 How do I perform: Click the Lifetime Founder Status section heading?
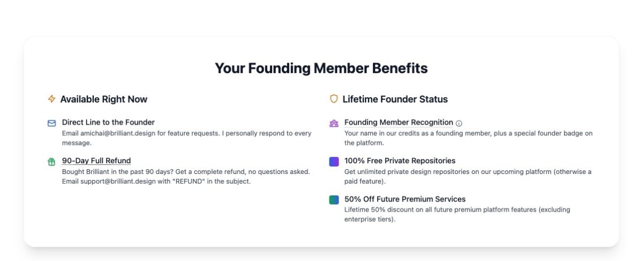click(x=395, y=99)
